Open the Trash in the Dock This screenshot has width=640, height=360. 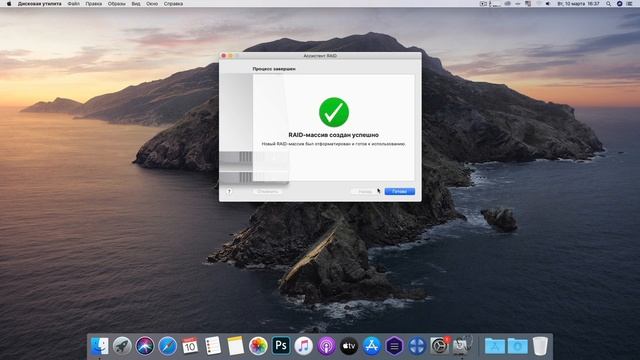(x=540, y=346)
